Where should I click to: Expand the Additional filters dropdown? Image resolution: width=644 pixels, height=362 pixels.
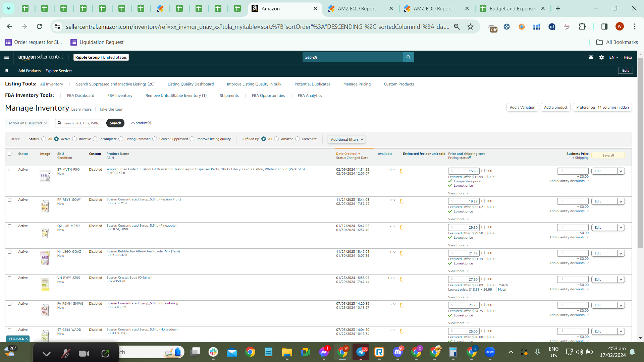point(347,139)
